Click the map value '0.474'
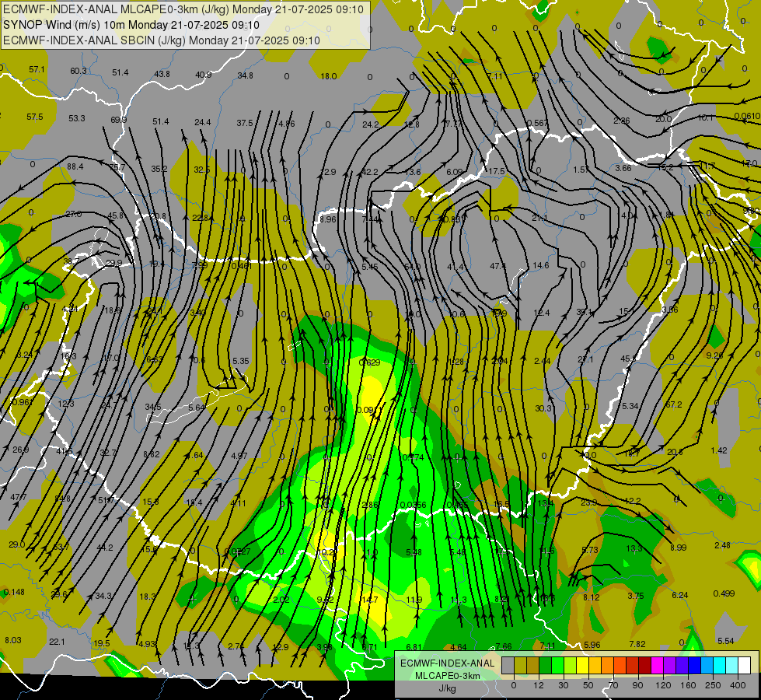The width and height of the screenshot is (761, 700). click(x=413, y=457)
